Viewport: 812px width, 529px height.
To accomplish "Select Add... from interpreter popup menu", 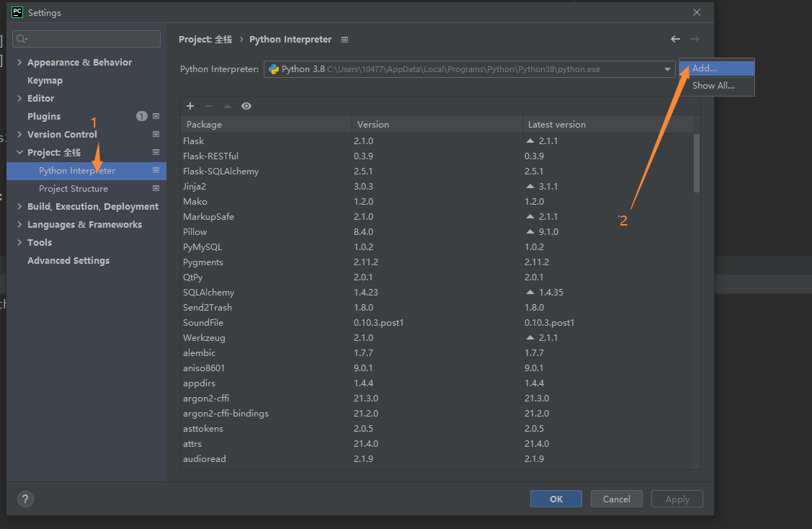I will click(x=717, y=68).
